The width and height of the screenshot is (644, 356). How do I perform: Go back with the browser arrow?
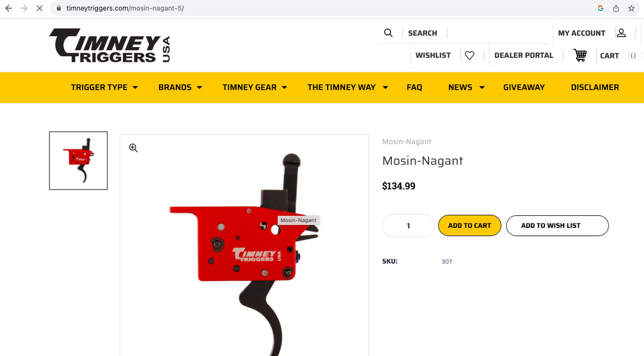click(x=9, y=9)
